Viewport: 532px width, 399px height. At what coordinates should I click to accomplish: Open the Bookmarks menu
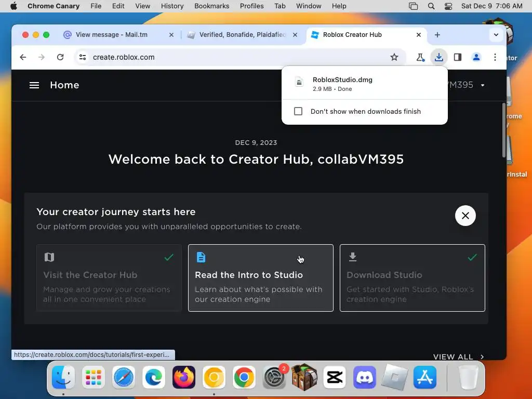click(212, 6)
